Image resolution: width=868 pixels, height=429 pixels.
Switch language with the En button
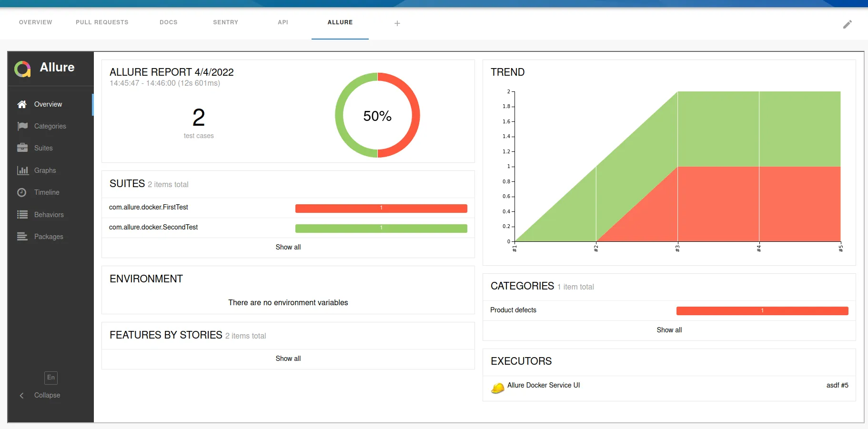50,378
